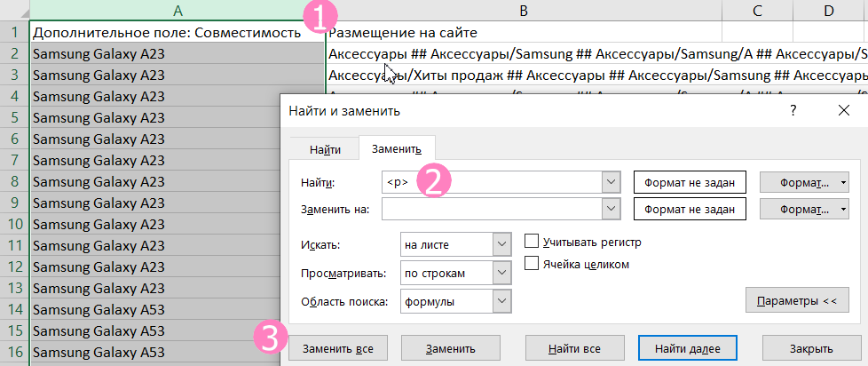Switch to the Найти tab
This screenshot has height=366, width=868.
click(325, 149)
